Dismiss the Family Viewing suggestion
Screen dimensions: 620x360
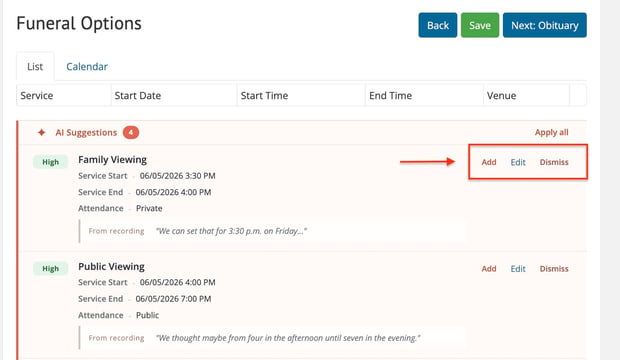point(554,162)
